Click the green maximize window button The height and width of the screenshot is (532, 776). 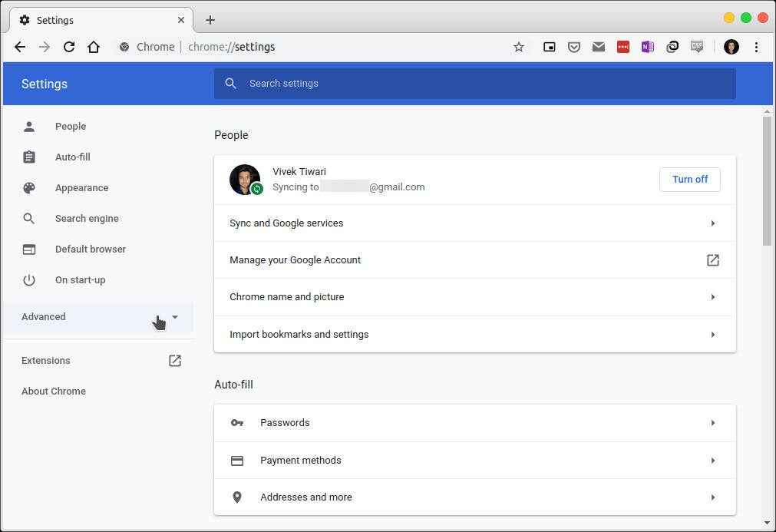click(746, 18)
